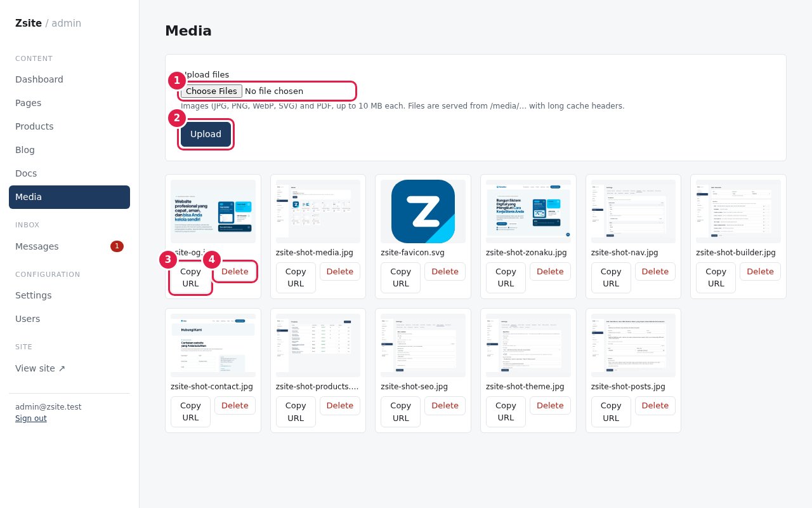The width and height of the screenshot is (812, 508).
Task: Select the zsite-shot-nav.jpg thumbnail
Action: pyautogui.click(x=633, y=211)
